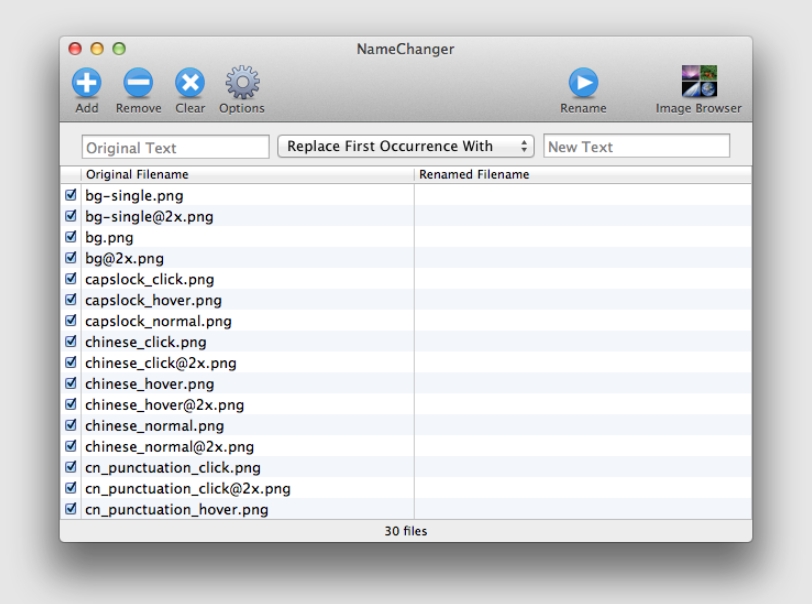The width and height of the screenshot is (812, 604).
Task: Select the cn_punctuation_hover.png filename
Action: (x=177, y=510)
